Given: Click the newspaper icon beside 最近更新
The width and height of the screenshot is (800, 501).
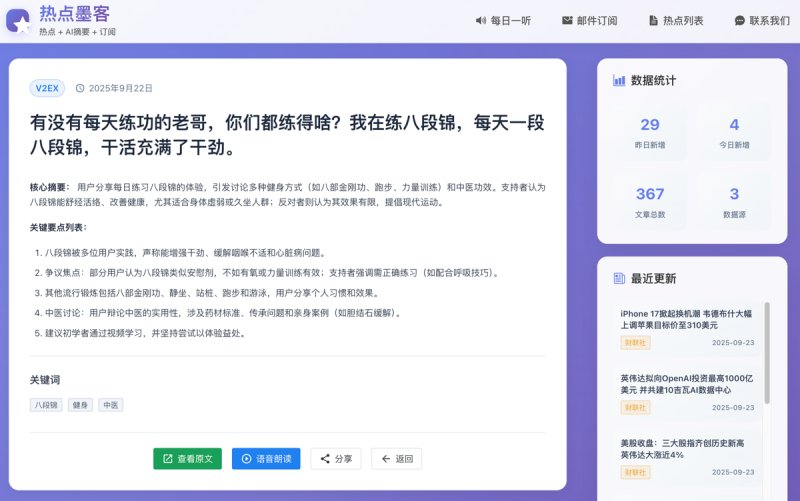Looking at the screenshot, I should pyautogui.click(x=619, y=278).
